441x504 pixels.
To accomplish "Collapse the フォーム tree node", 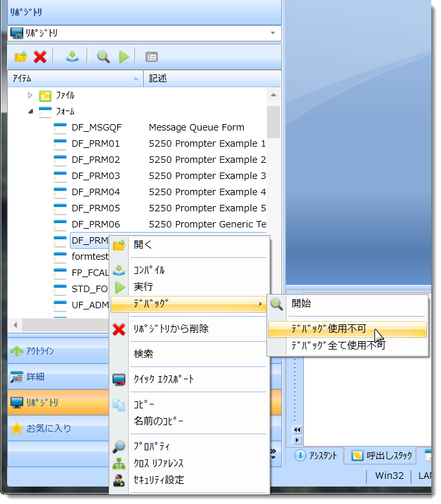I will (30, 111).
